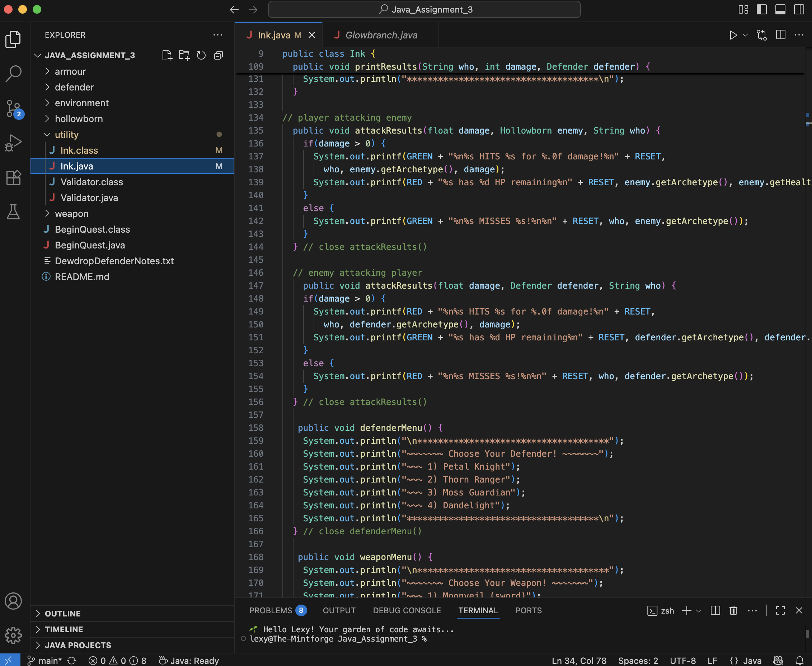Create a new file in the Explorer
This screenshot has width=812, height=666.
pos(168,55)
